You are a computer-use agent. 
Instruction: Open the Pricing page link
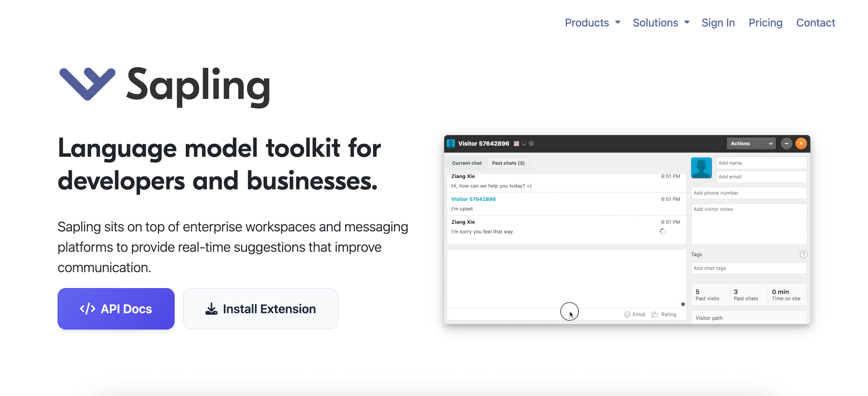tap(765, 23)
